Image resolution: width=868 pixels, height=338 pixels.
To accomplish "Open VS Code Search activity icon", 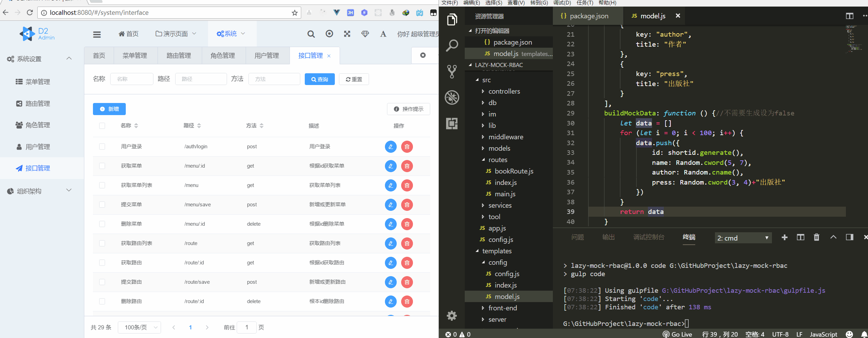I will [x=452, y=45].
